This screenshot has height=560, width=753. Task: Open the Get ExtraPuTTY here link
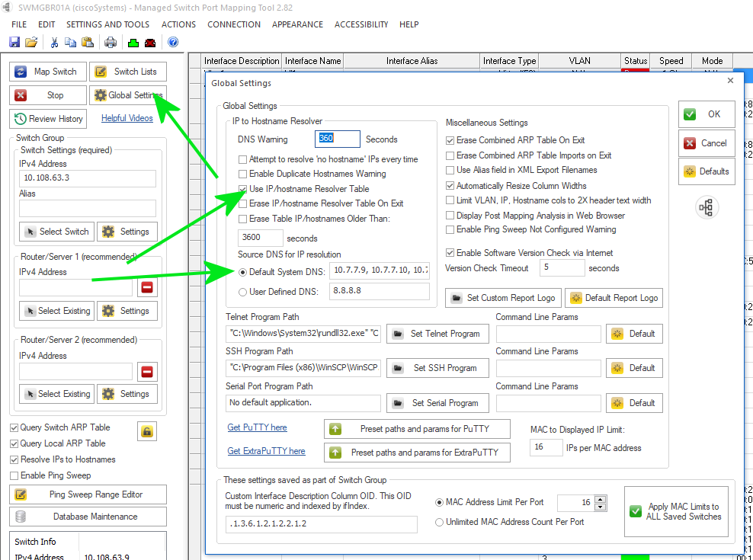266,451
